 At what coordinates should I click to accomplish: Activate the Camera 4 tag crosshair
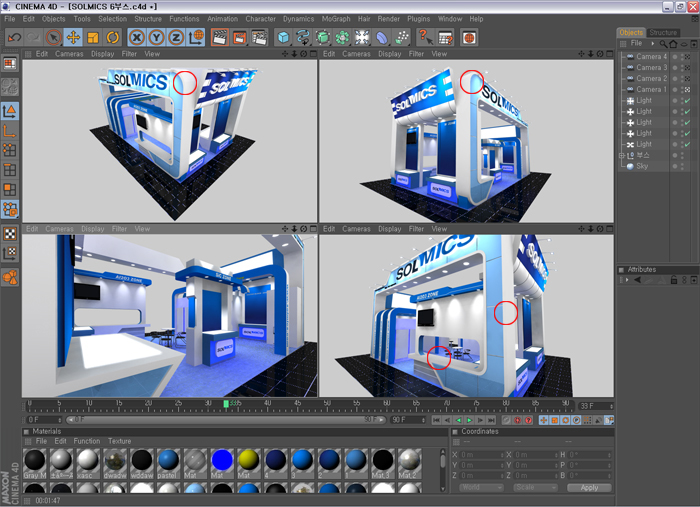[x=688, y=57]
